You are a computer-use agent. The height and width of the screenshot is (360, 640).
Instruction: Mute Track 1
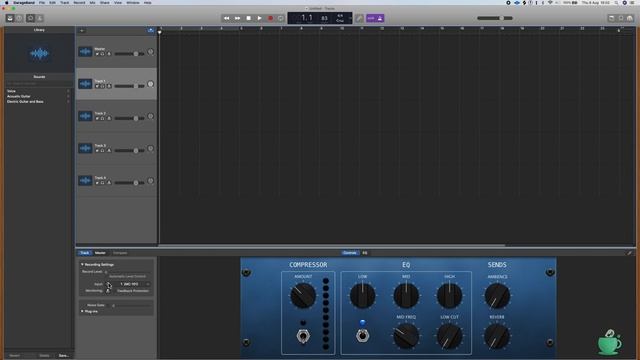point(97,86)
